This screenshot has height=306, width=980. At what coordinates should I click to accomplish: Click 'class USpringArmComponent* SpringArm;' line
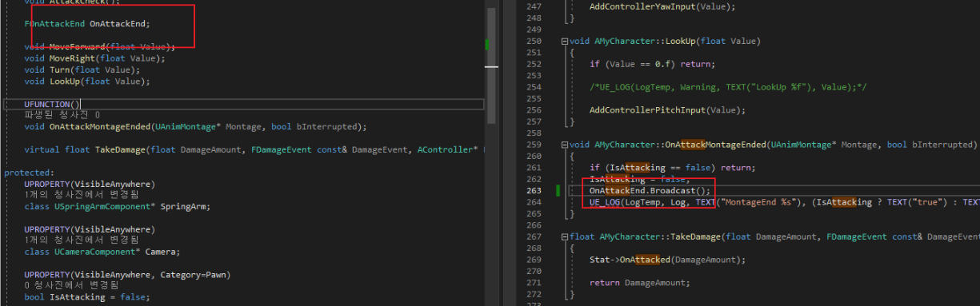pyautogui.click(x=118, y=207)
